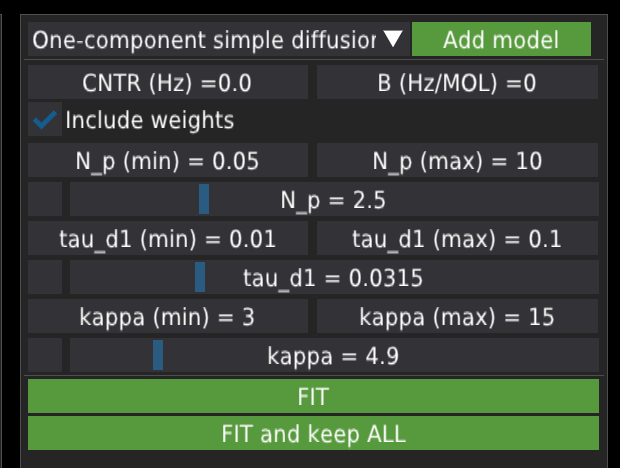
Task: Toggle the box left of N_p slider
Action: click(x=45, y=199)
